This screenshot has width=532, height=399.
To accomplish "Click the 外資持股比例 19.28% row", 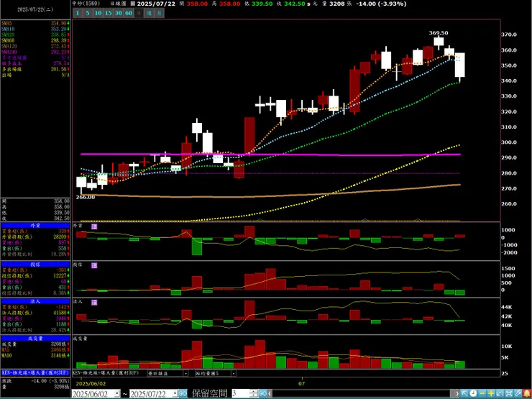I will point(35,254).
